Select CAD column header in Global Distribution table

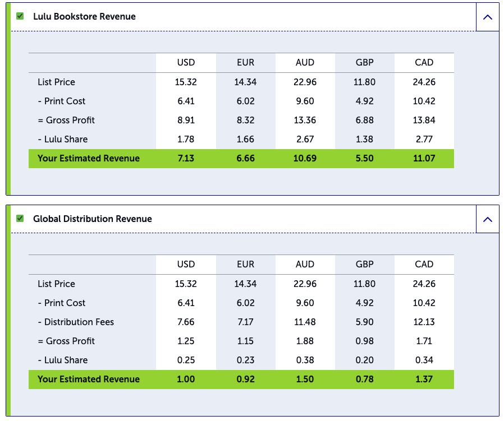coord(424,264)
